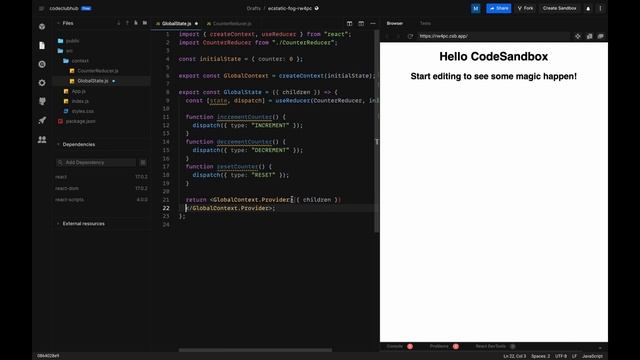Select the Browser preview tab
The height and width of the screenshot is (360, 640).
[x=395, y=24]
